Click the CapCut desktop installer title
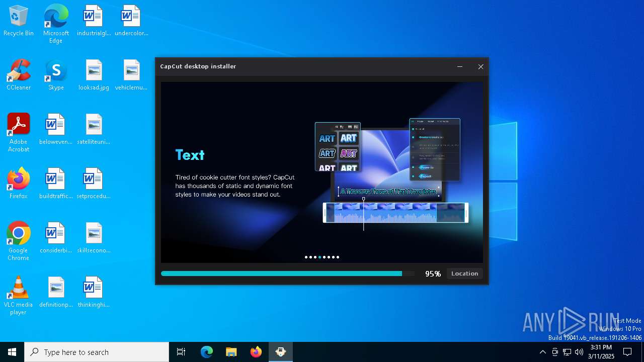The height and width of the screenshot is (362, 644). pos(198,66)
